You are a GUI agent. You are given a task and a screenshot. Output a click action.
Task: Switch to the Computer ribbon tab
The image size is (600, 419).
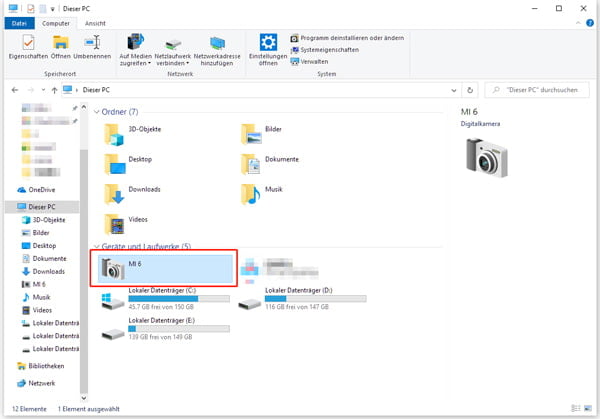coord(56,23)
